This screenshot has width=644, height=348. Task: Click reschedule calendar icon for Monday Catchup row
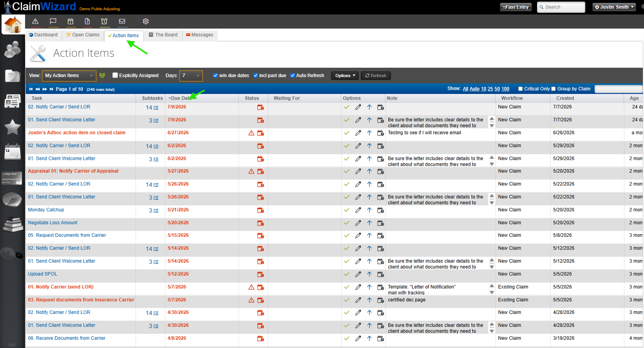point(380,210)
